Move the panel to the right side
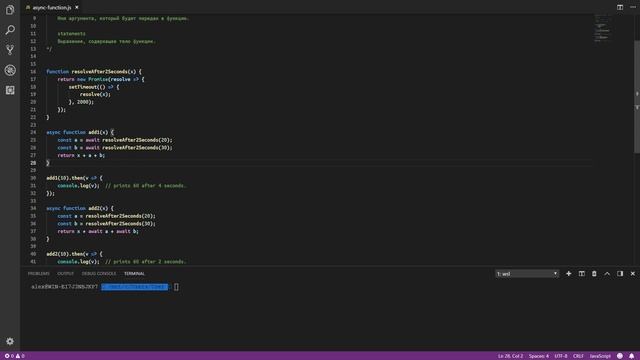The image size is (640, 360). click(620, 273)
